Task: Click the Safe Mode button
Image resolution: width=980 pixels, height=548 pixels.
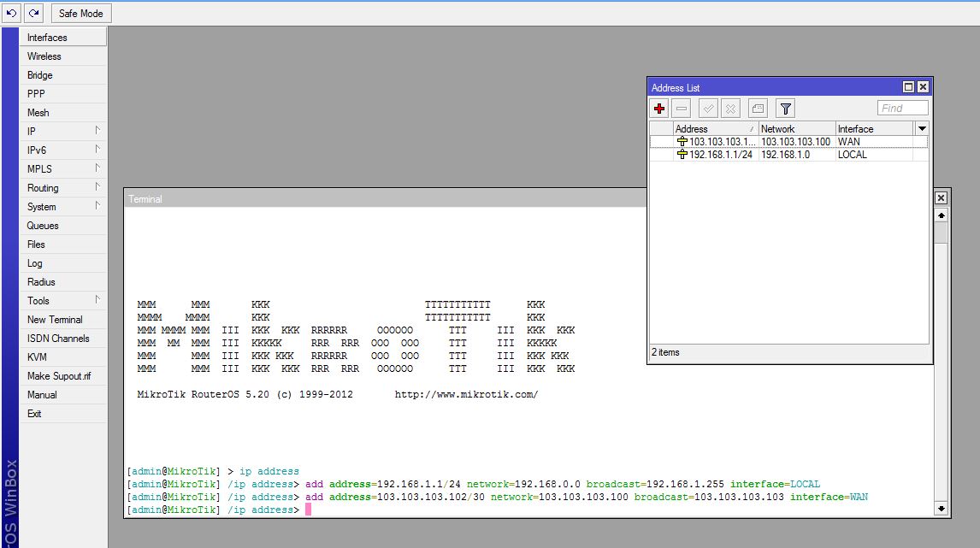Action: tap(80, 12)
